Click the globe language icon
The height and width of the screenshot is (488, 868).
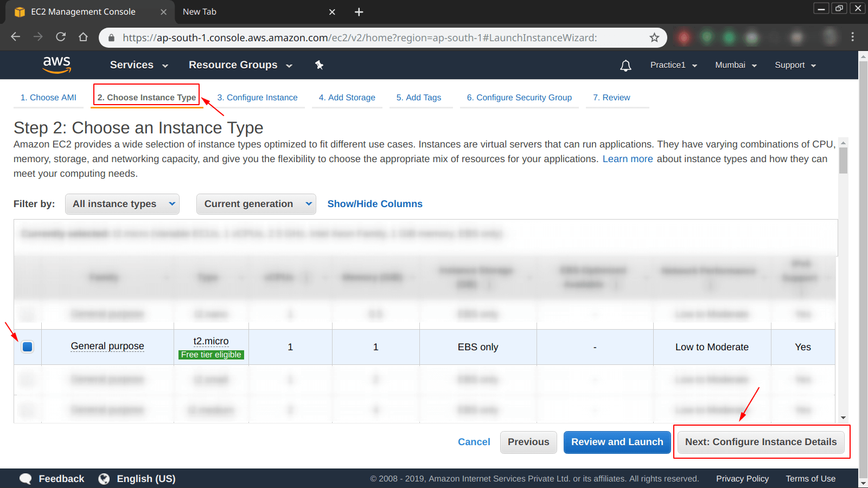click(x=104, y=479)
